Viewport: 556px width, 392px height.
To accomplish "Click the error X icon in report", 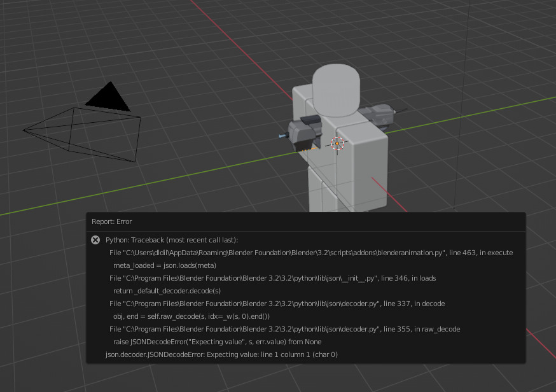I will coord(95,240).
